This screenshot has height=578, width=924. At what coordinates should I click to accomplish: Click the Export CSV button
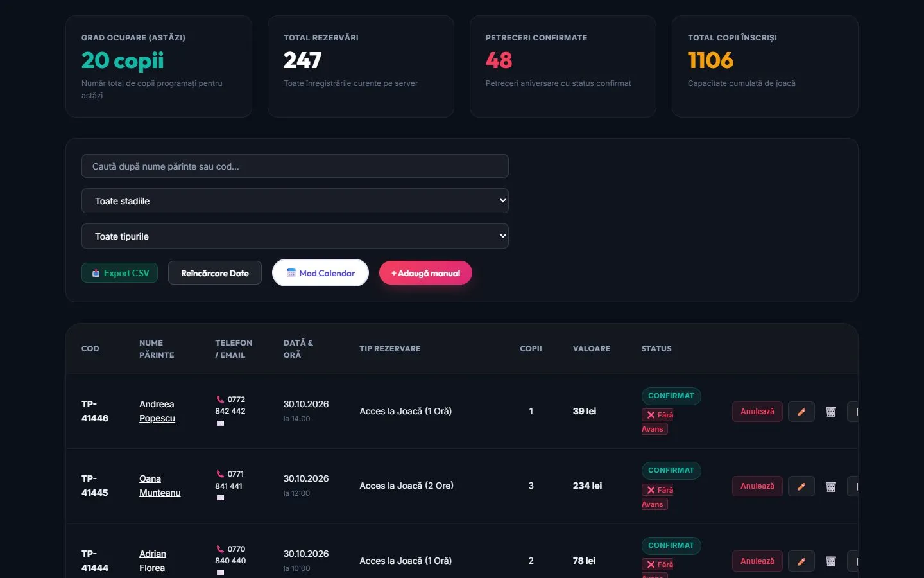coord(119,273)
